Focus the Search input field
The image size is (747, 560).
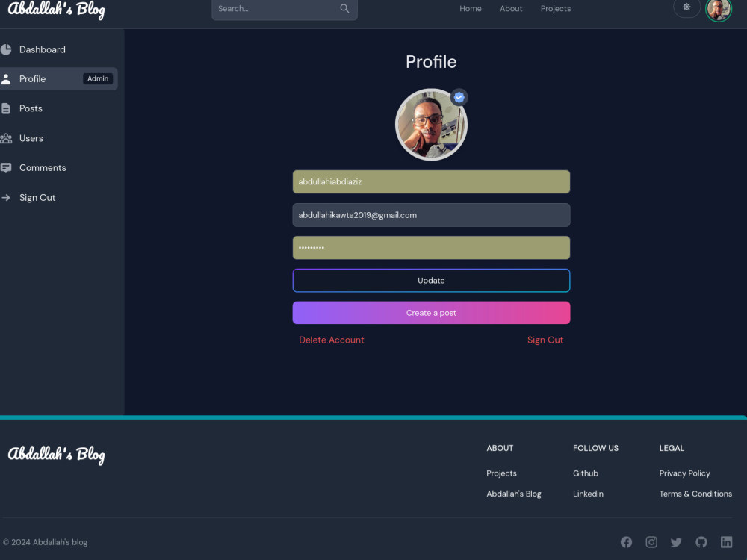tap(285, 9)
